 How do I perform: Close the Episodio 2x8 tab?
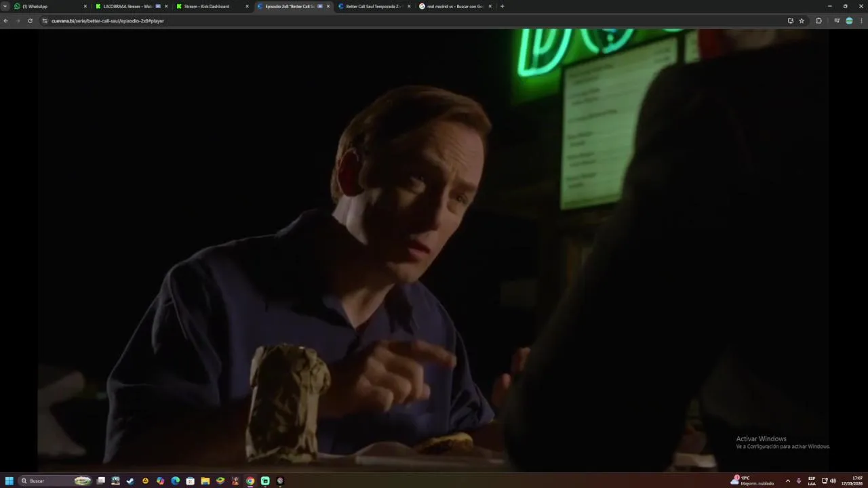[328, 6]
